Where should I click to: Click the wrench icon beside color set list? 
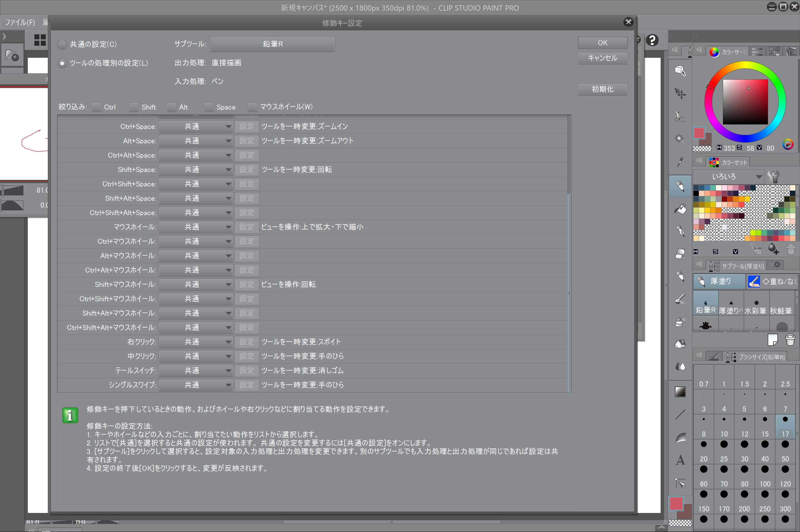(x=773, y=176)
